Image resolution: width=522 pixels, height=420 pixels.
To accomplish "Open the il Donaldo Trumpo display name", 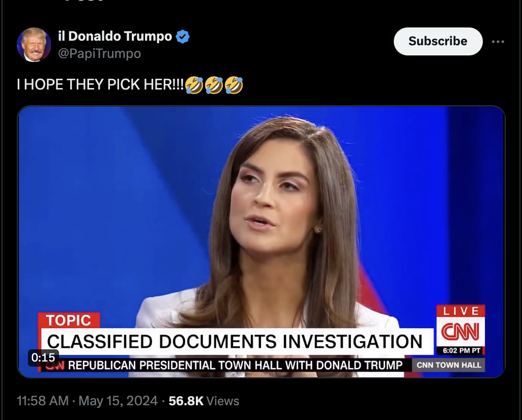I will click(x=115, y=36).
